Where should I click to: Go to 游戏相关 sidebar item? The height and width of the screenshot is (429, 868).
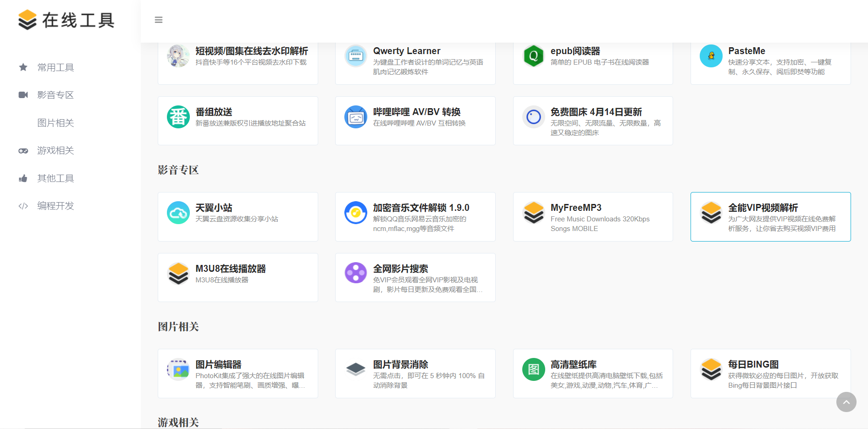(x=55, y=150)
